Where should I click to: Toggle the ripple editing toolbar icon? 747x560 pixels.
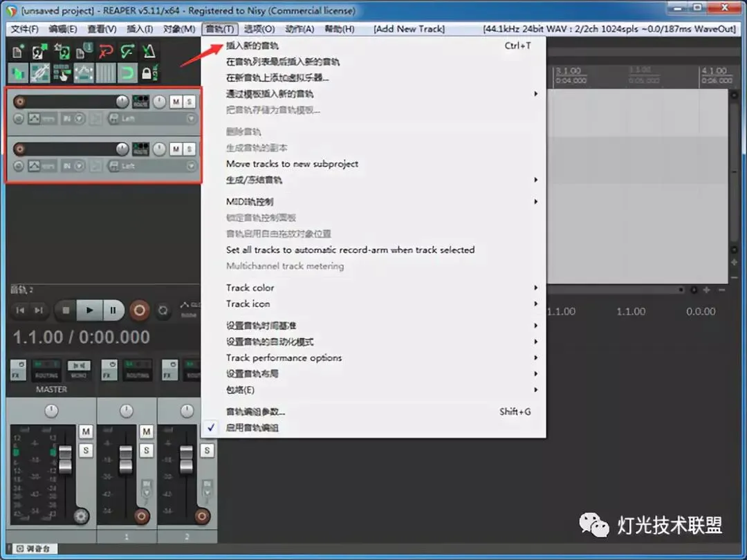coord(62,73)
